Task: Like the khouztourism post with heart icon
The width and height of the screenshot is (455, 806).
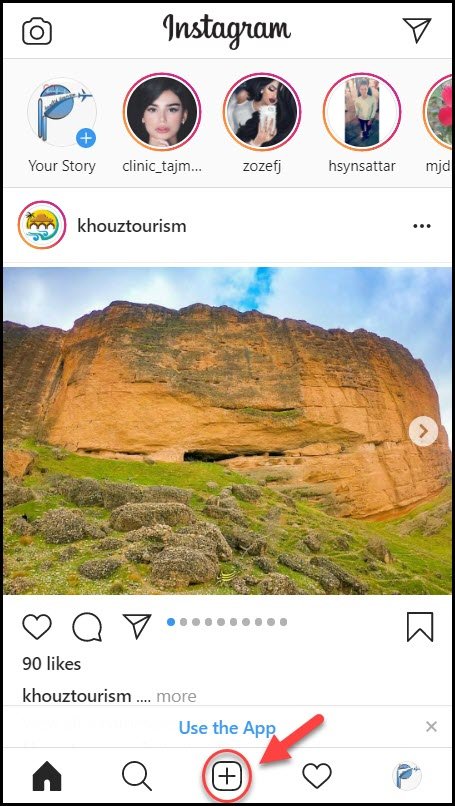Action: click(37, 627)
